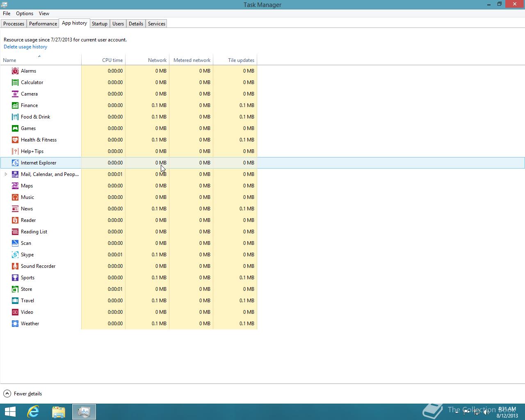Switch to the Services tab

(157, 24)
